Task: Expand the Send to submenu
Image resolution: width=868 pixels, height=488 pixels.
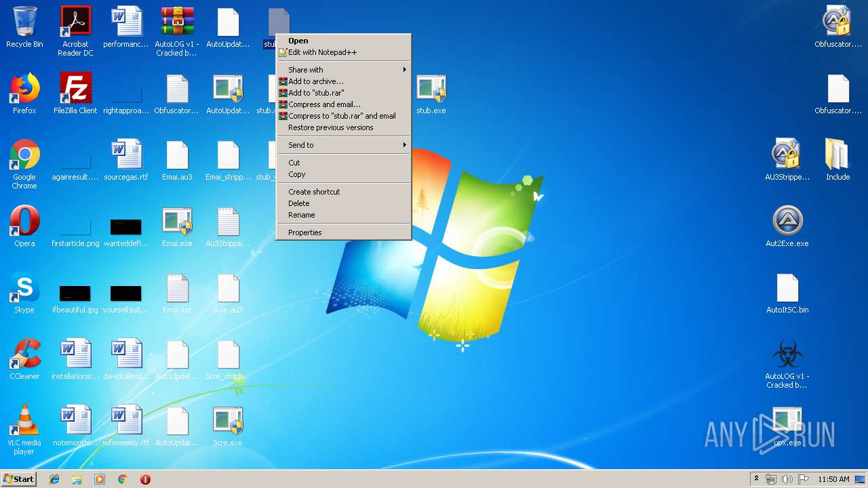Action: coord(344,145)
